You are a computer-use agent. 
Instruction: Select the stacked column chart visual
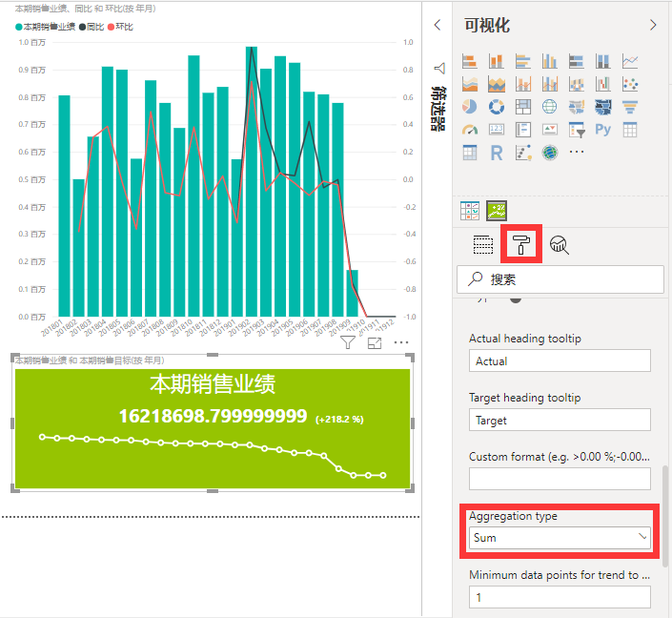click(497, 61)
